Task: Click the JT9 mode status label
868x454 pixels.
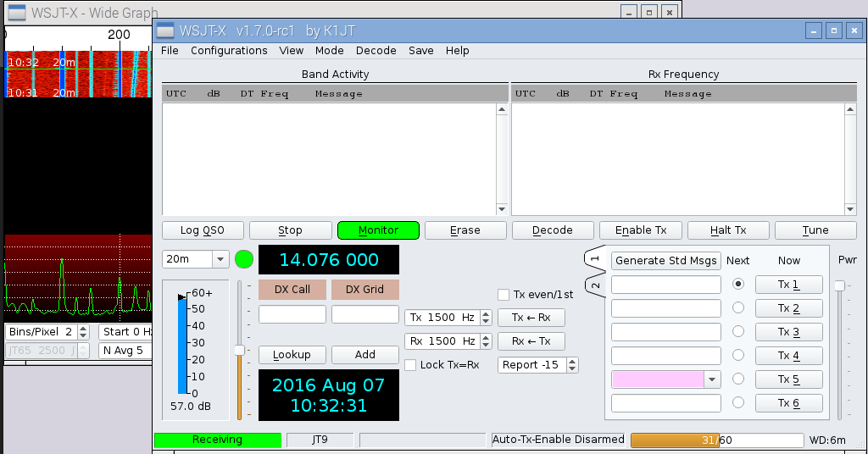Action: (x=320, y=440)
